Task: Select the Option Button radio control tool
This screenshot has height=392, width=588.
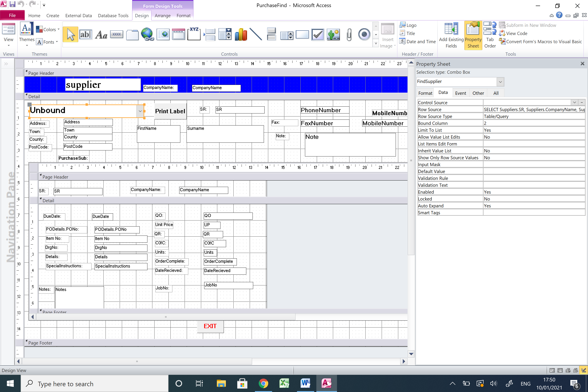Action: click(364, 35)
